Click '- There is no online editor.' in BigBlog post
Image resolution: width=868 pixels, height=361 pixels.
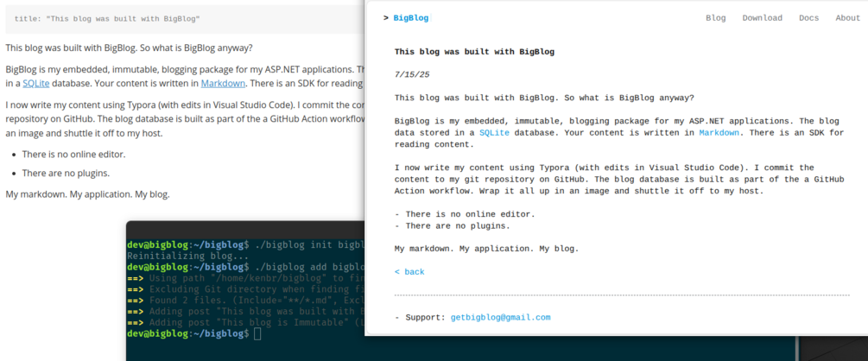click(465, 214)
